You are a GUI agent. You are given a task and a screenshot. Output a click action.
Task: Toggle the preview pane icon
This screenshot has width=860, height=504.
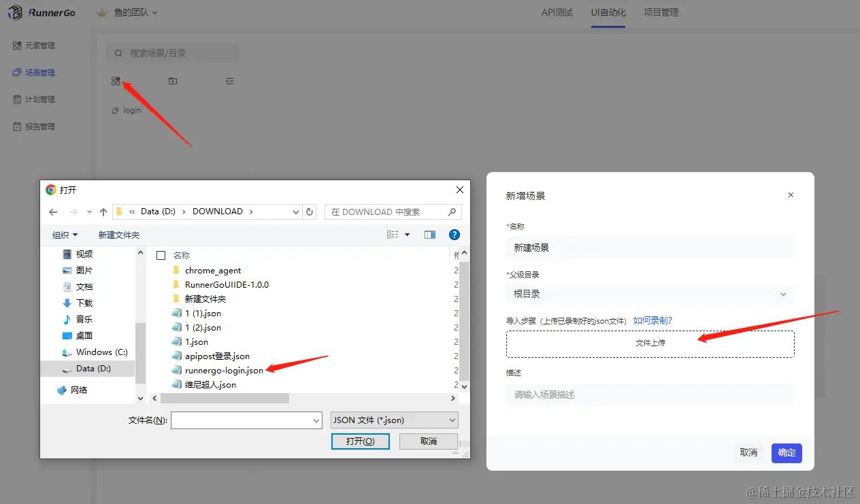tap(430, 235)
